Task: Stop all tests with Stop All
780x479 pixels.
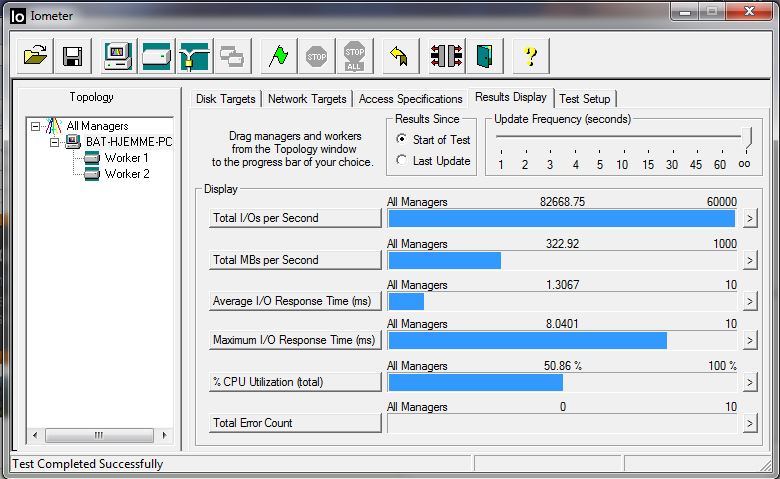Action: [x=355, y=56]
